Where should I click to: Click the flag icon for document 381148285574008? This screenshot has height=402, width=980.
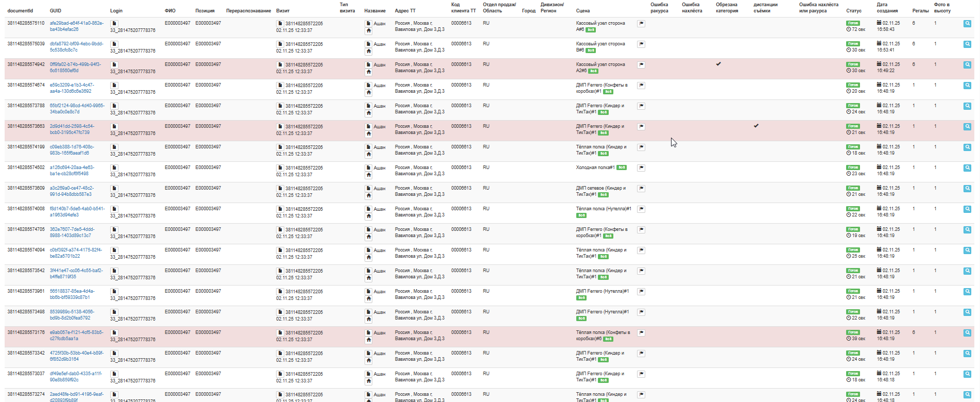(641, 209)
